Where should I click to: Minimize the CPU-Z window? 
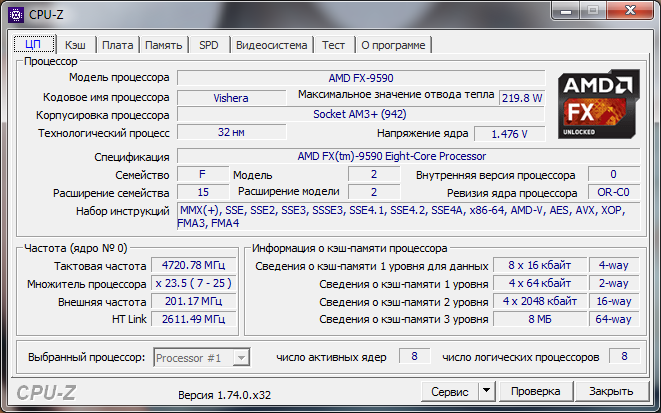[x=566, y=11]
